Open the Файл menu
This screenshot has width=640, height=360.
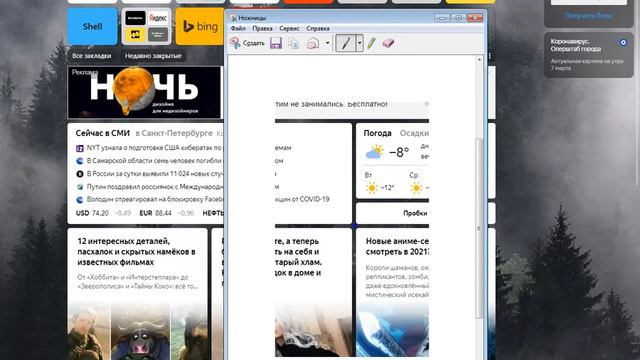[238, 29]
